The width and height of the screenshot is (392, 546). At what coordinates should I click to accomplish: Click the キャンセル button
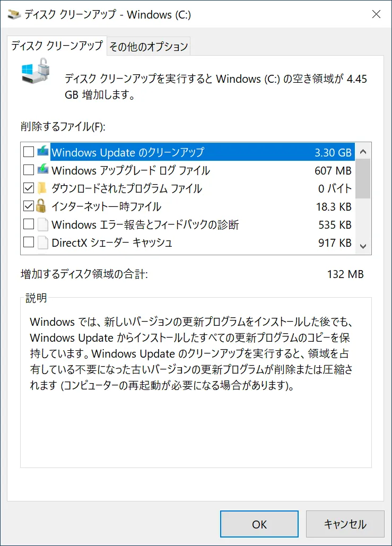tap(345, 524)
